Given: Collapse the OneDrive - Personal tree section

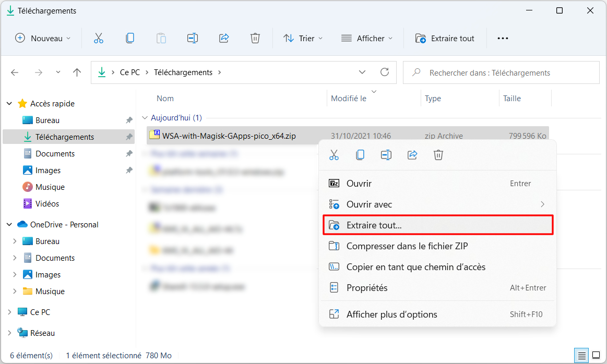Looking at the screenshot, I should 9,225.
